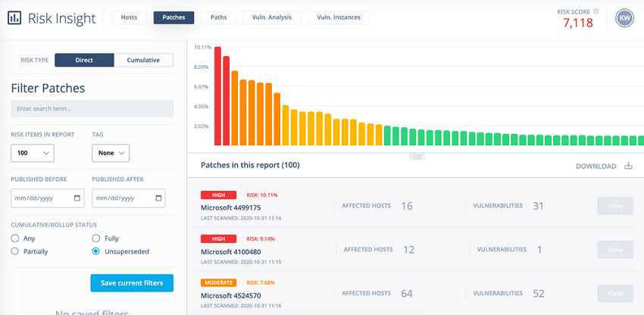
Task: View details for Microsoft 4100480 patch
Action: [x=615, y=250]
